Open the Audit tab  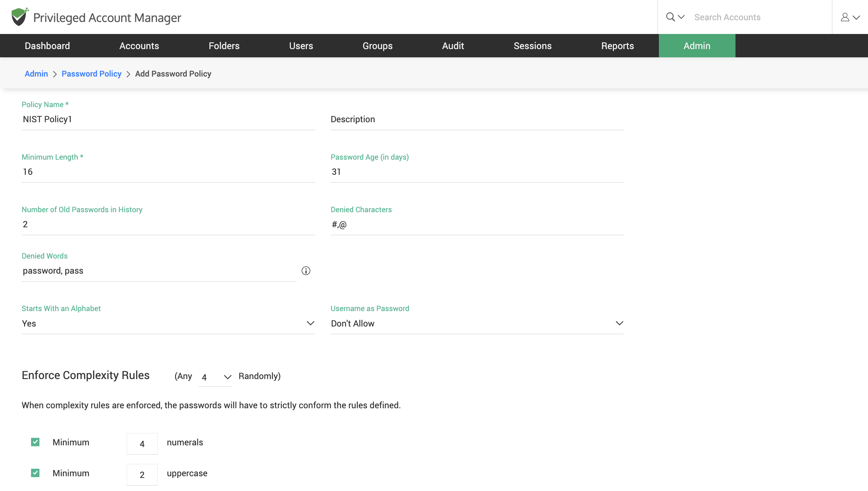453,46
